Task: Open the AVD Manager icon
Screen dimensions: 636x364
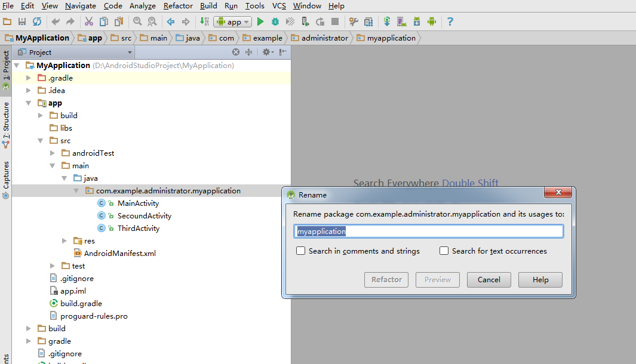Action: click(401, 21)
